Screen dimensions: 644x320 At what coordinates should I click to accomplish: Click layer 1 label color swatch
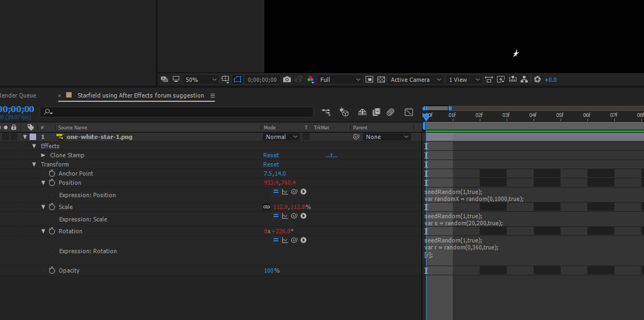coord(33,137)
